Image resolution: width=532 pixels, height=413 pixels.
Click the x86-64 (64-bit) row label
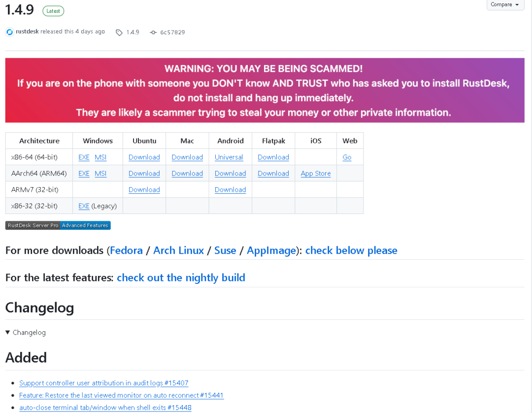tap(34, 157)
